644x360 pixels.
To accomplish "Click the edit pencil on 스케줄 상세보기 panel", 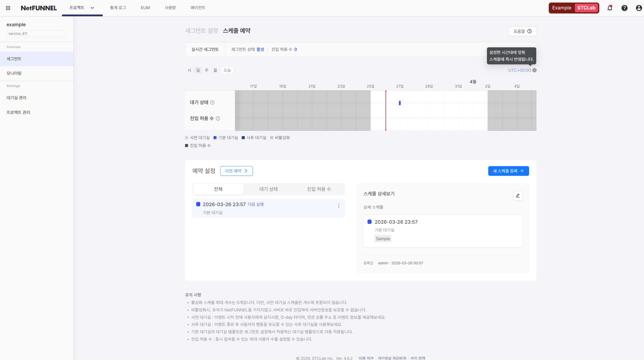I will (x=518, y=196).
